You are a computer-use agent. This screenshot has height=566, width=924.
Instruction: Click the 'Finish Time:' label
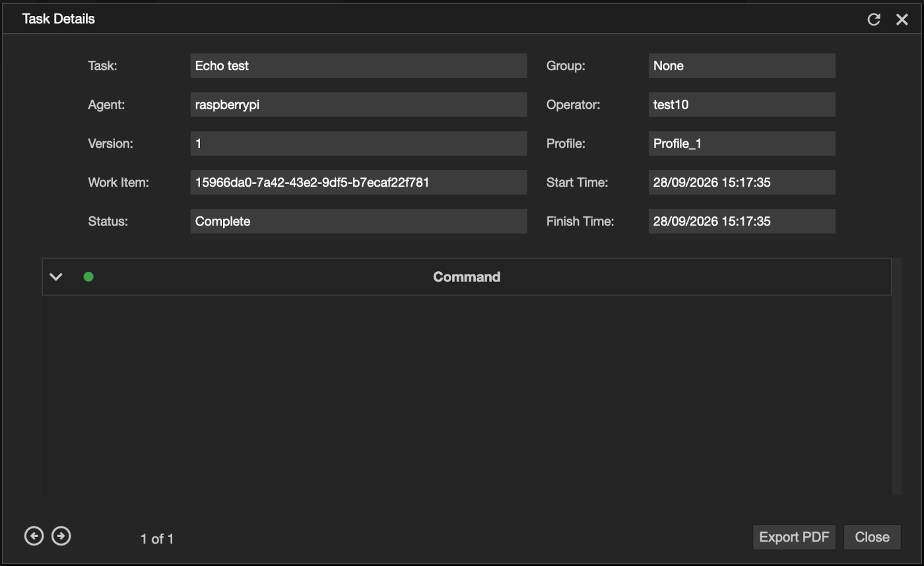pyautogui.click(x=580, y=222)
